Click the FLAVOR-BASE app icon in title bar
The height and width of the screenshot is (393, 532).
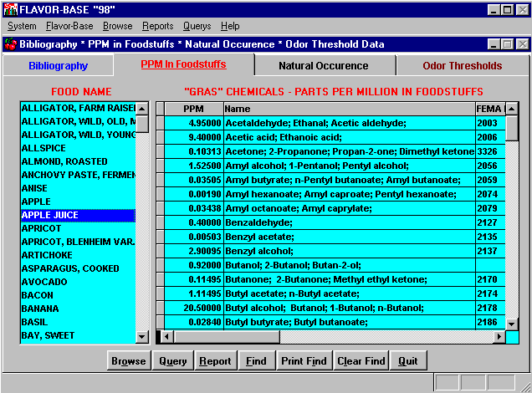[x=10, y=9]
